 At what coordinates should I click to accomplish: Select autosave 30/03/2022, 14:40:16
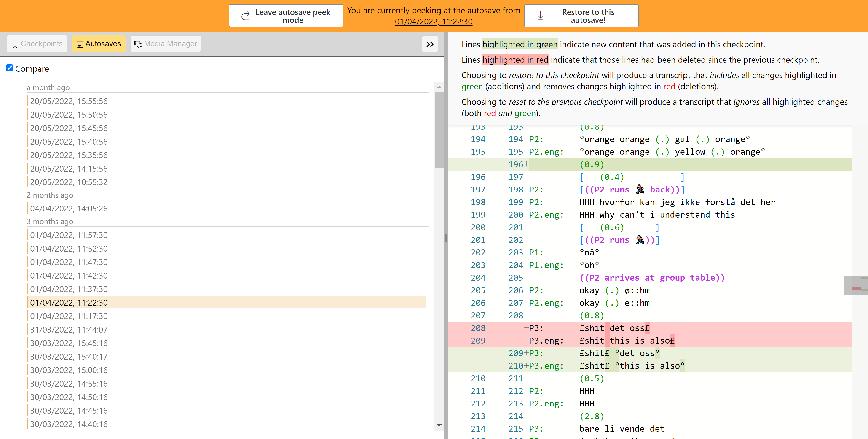69,424
